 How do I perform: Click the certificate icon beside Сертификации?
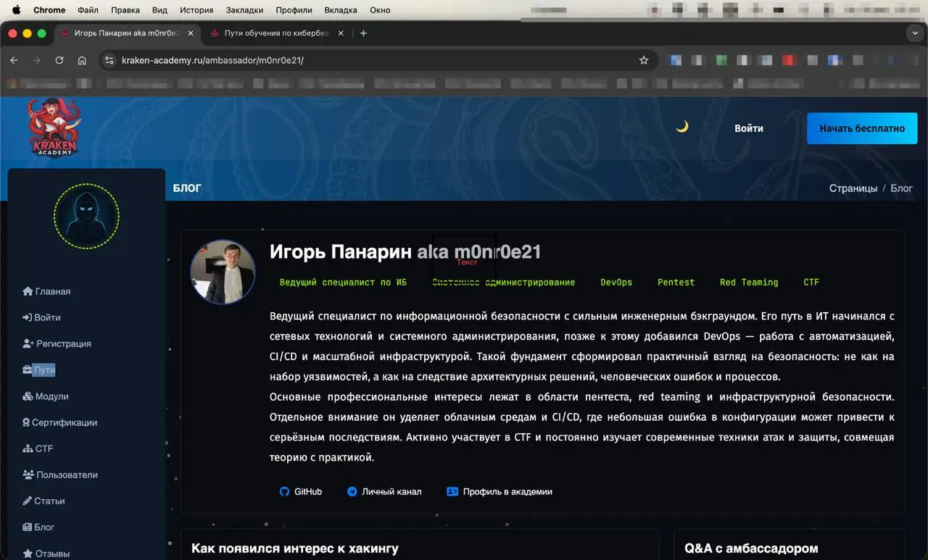pyautogui.click(x=26, y=422)
